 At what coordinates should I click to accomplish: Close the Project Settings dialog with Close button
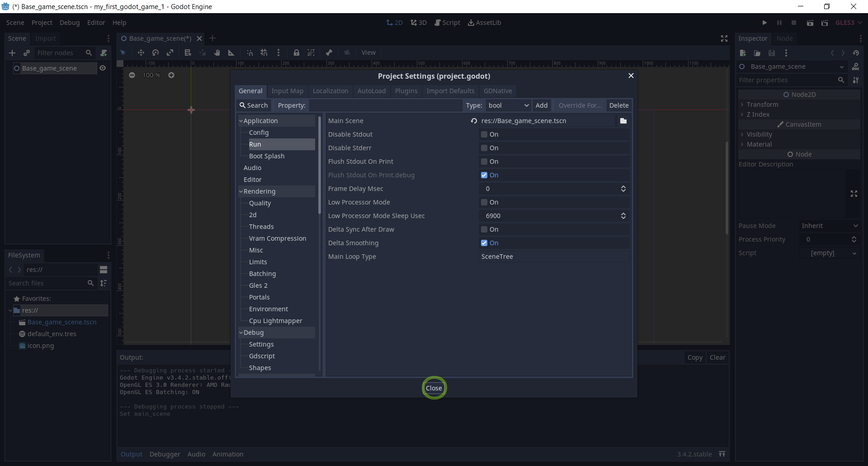pos(434,388)
